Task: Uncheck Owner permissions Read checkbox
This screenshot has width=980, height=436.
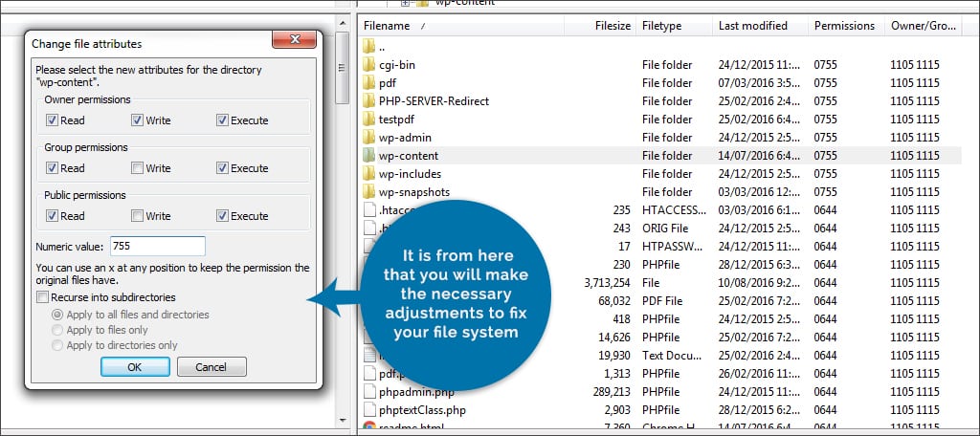Action: pos(52,120)
